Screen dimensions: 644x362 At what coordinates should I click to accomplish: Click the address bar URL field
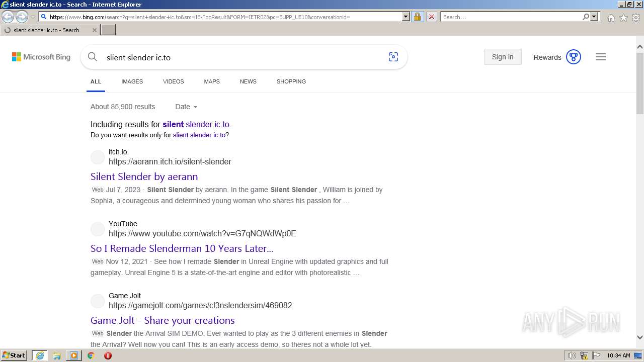225,17
